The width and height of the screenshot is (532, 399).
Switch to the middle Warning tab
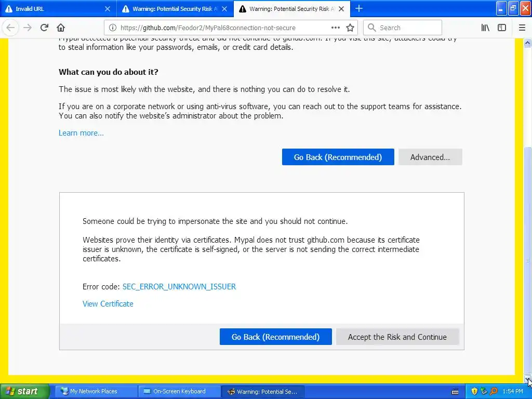pyautogui.click(x=175, y=9)
